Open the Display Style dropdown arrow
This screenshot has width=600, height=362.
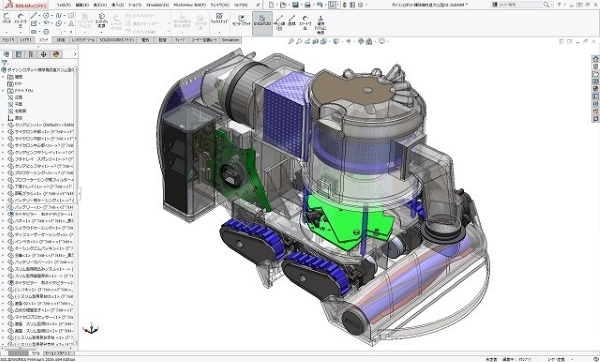click(x=341, y=41)
